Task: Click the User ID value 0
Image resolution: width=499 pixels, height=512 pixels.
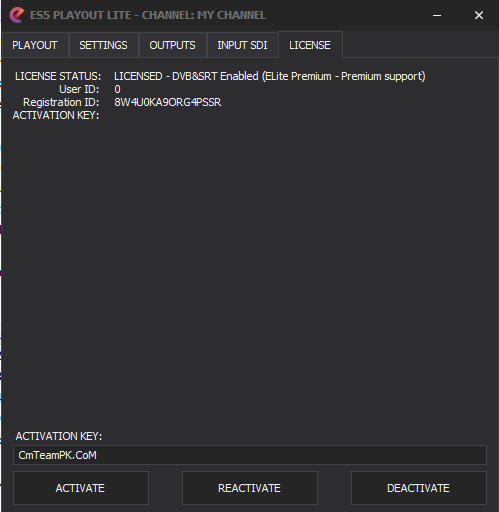Action: tap(117, 89)
